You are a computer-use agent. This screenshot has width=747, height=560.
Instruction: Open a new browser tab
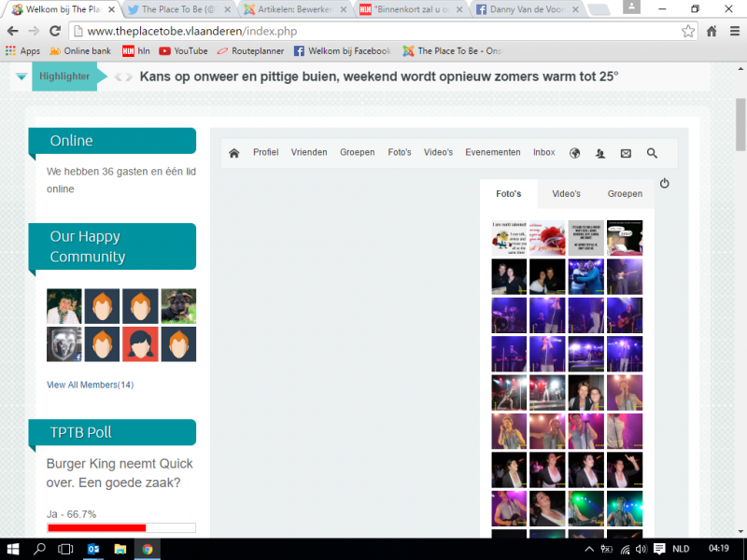[599, 9]
